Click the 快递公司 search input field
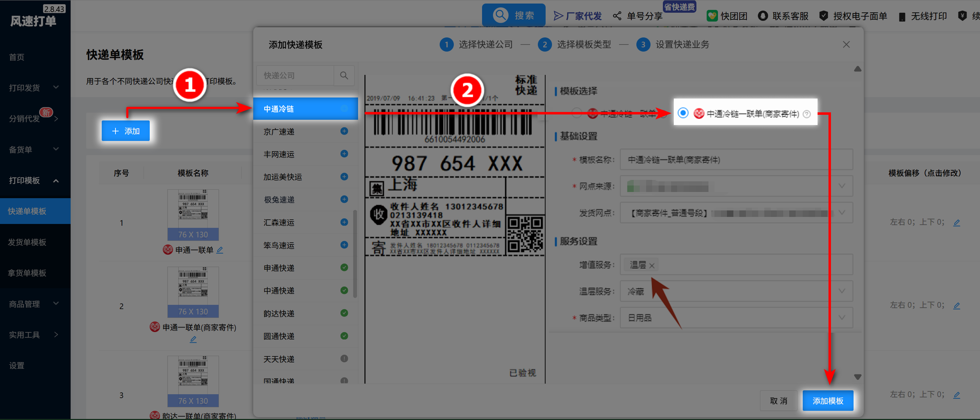This screenshot has width=980, height=420. tap(296, 75)
